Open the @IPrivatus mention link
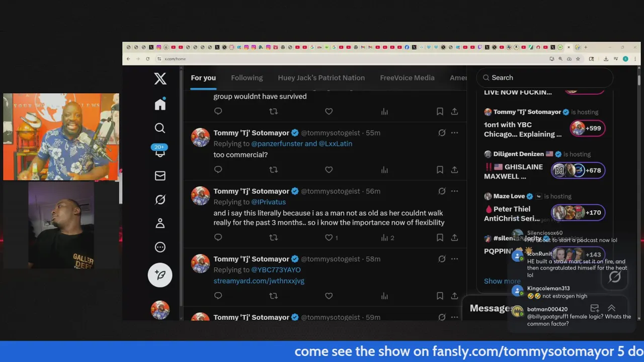Image resolution: width=644 pixels, height=362 pixels. (268, 202)
